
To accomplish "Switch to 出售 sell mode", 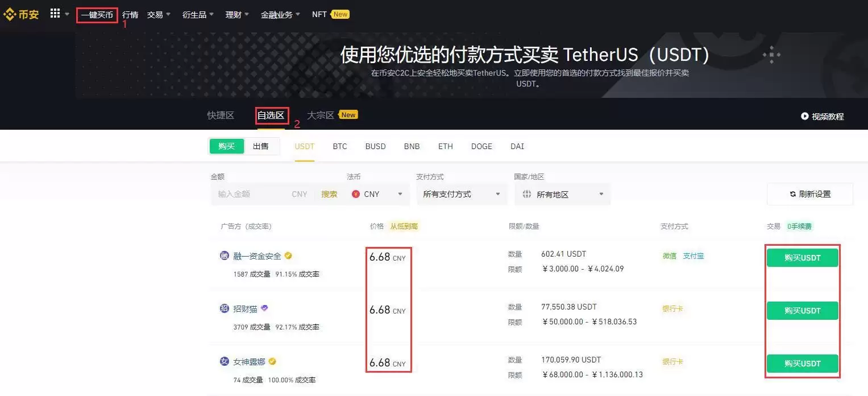I will [x=261, y=146].
